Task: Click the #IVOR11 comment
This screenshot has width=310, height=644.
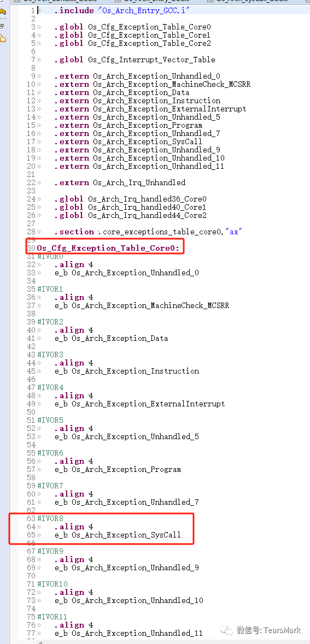Action: (52, 617)
